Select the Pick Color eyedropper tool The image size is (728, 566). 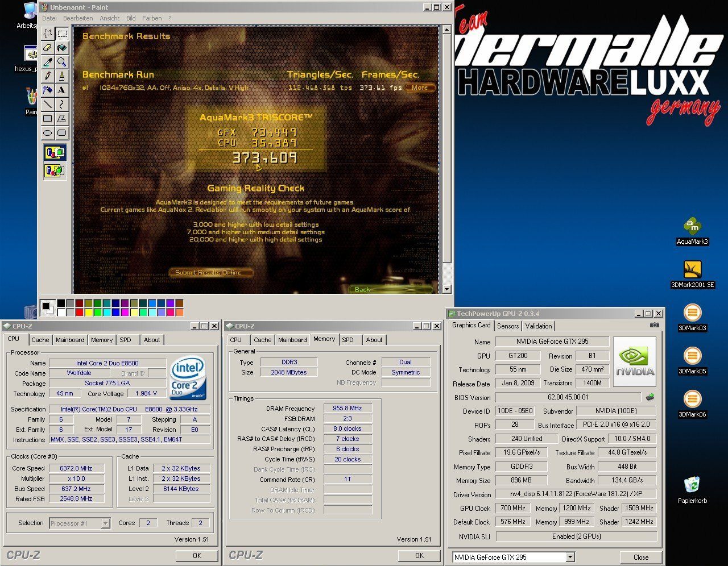pyautogui.click(x=48, y=62)
